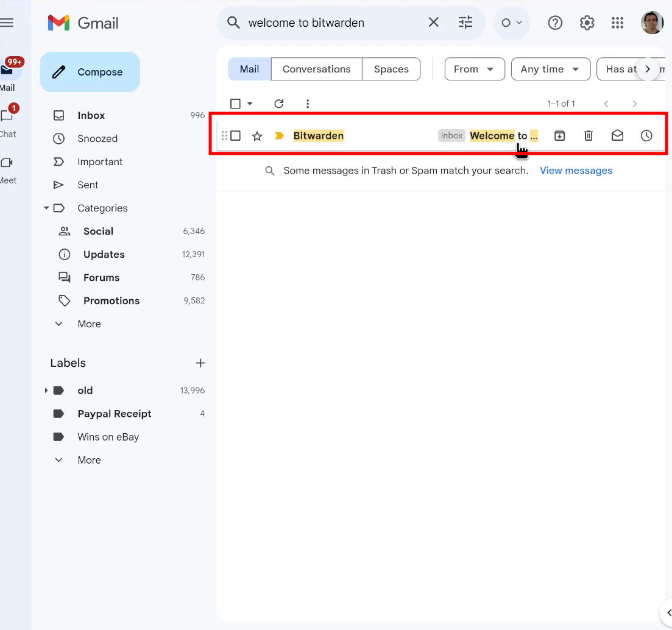Show the side panel arrow at the bottom right
The image size is (672, 630).
point(668,613)
